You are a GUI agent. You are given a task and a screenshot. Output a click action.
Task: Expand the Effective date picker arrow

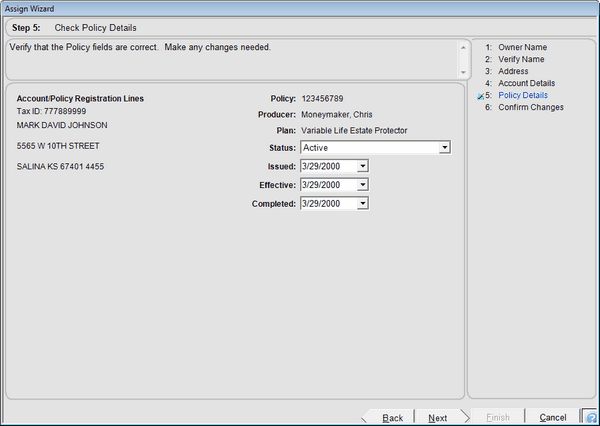point(363,185)
